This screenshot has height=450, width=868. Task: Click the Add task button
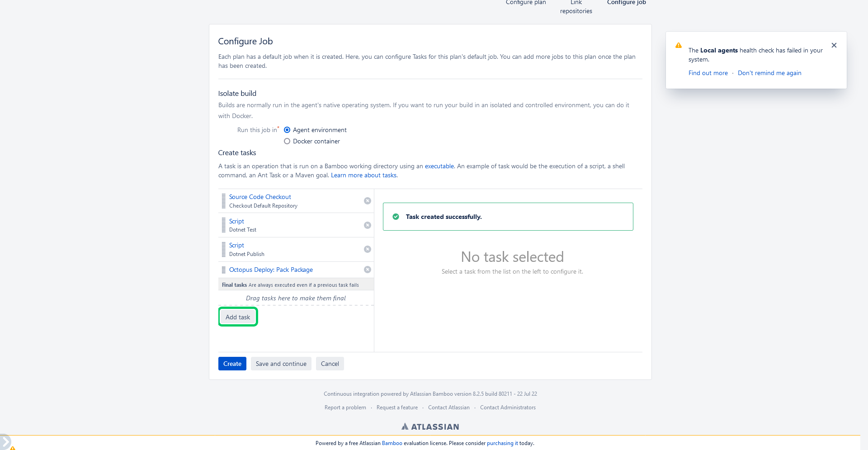238,317
